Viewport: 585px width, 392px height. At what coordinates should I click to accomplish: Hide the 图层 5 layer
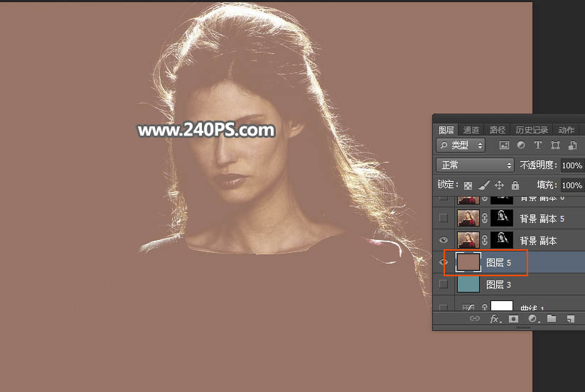[x=444, y=262]
